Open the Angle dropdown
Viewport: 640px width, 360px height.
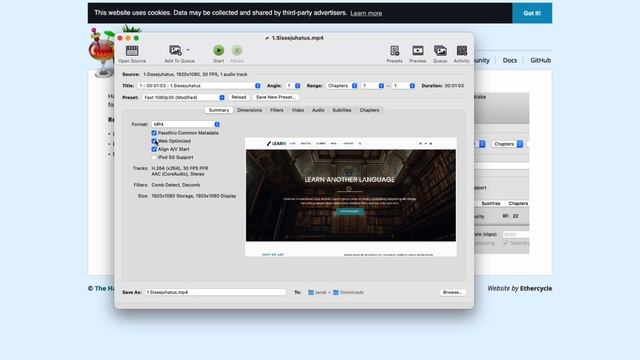click(293, 86)
